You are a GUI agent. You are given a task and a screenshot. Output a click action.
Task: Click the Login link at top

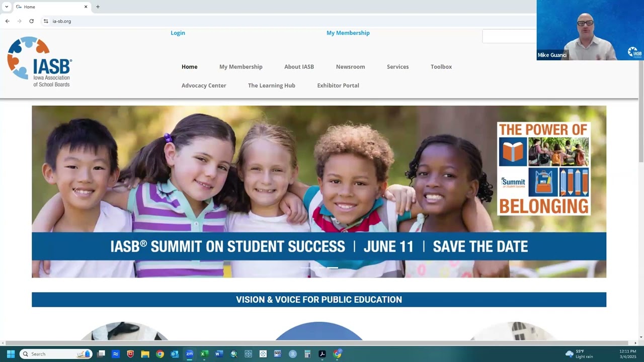pyautogui.click(x=178, y=33)
